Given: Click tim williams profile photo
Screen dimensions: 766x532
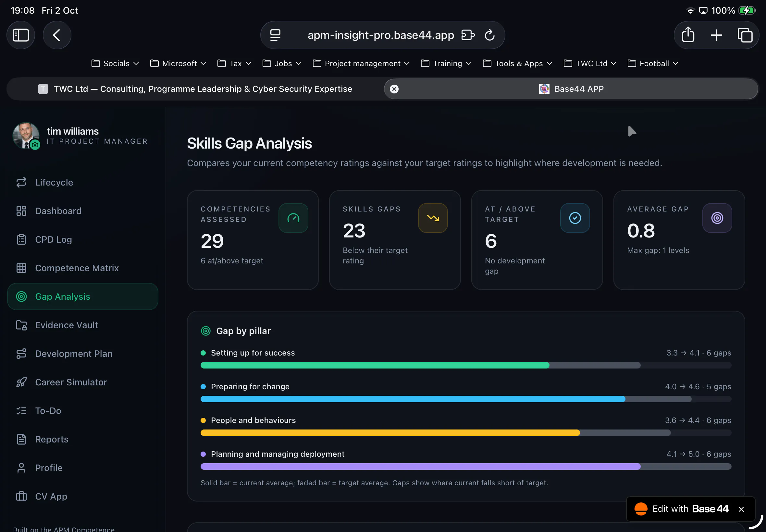Looking at the screenshot, I should click(26, 135).
